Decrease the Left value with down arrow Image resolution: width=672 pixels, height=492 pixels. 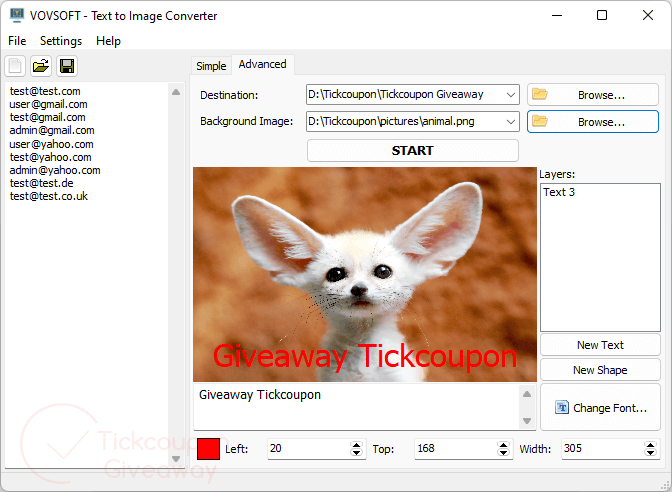357,453
